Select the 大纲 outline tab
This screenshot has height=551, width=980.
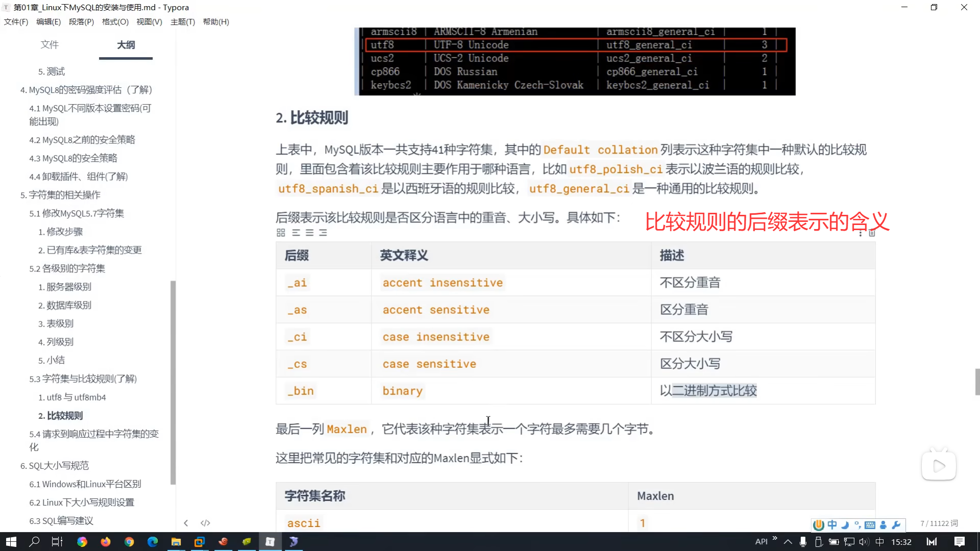(126, 45)
